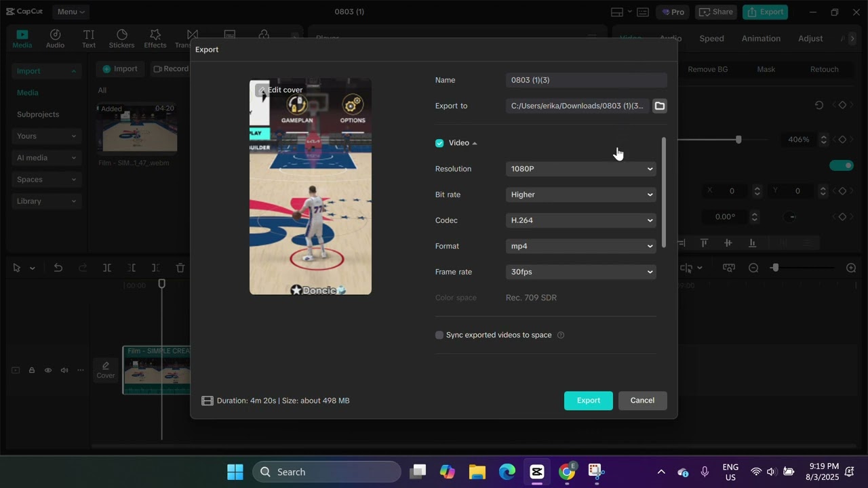Image resolution: width=868 pixels, height=488 pixels.
Task: Zoom out the timeline with the minus magnifier
Action: 753,268
